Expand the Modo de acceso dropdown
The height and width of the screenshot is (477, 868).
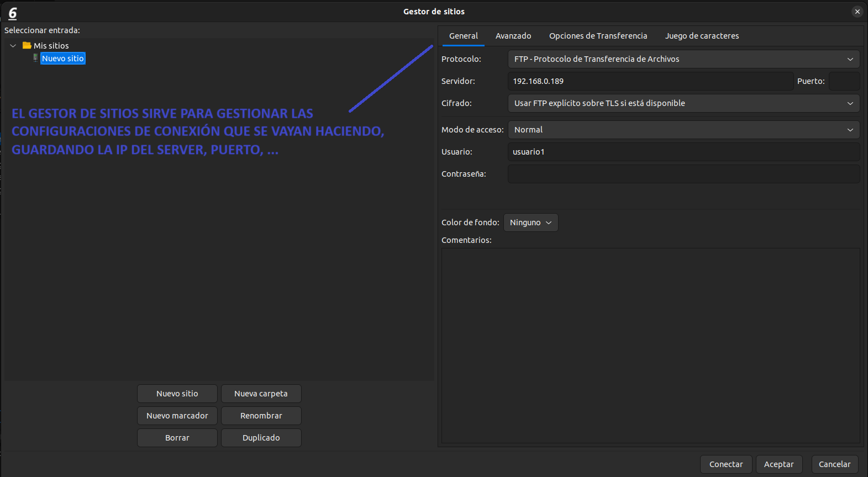click(683, 130)
